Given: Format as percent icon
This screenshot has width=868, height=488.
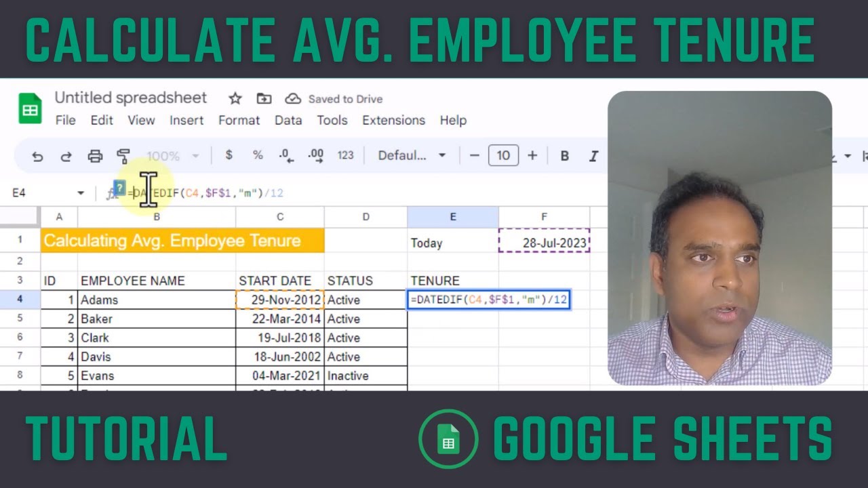Looking at the screenshot, I should click(x=258, y=155).
